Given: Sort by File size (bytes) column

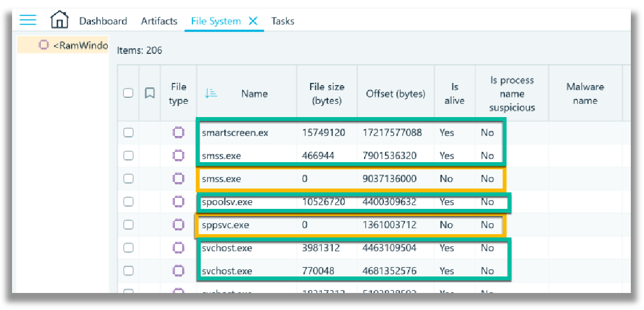Looking at the screenshot, I should (x=327, y=93).
